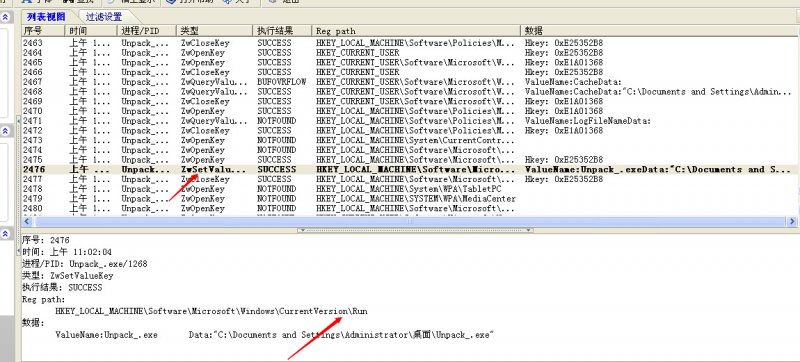
Task: Open the 过滤设置 tab
Action: click(104, 17)
